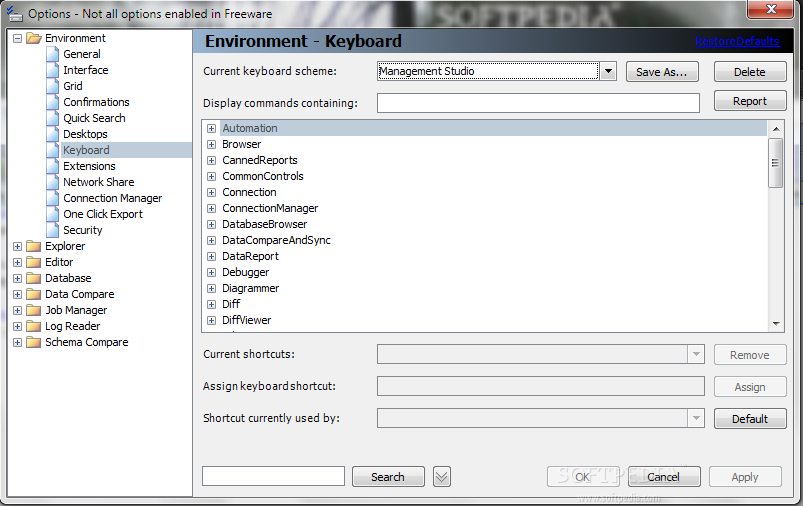Collapse the Environment tree node
803x506 pixels.
(x=17, y=38)
